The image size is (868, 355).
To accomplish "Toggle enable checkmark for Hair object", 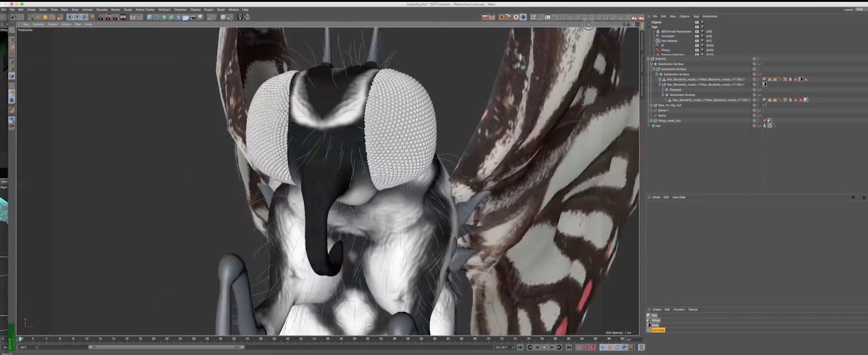I will [x=760, y=126].
